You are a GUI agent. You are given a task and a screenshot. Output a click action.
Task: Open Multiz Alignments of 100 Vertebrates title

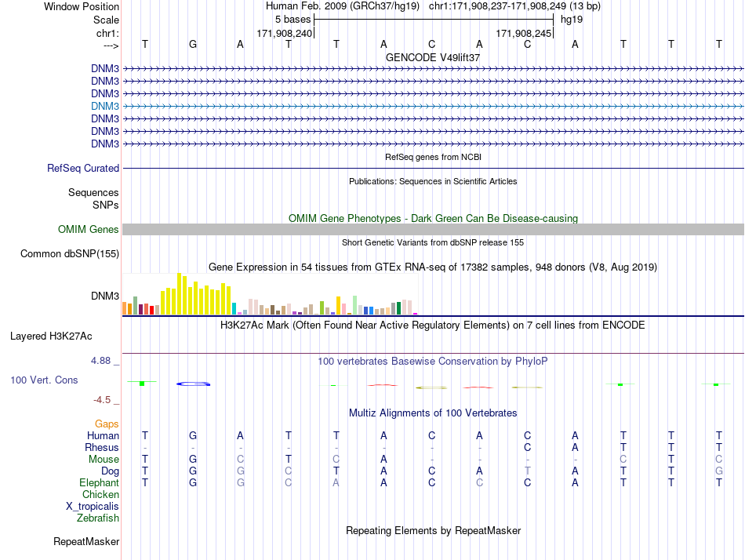coord(433,413)
